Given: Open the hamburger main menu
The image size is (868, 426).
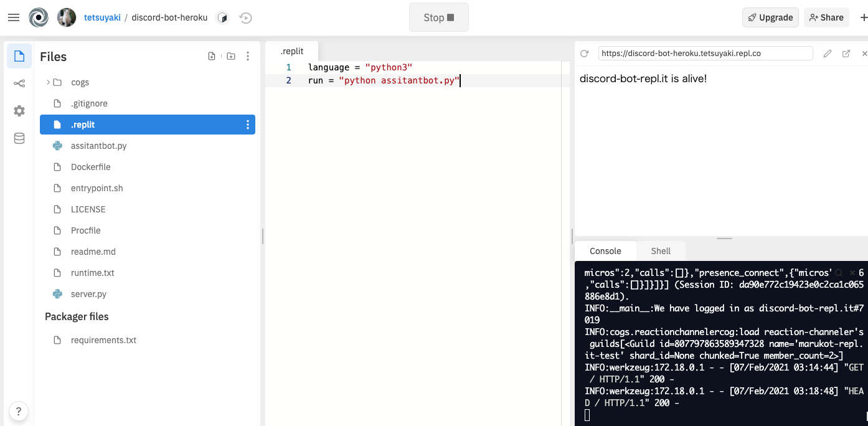Looking at the screenshot, I should (14, 17).
